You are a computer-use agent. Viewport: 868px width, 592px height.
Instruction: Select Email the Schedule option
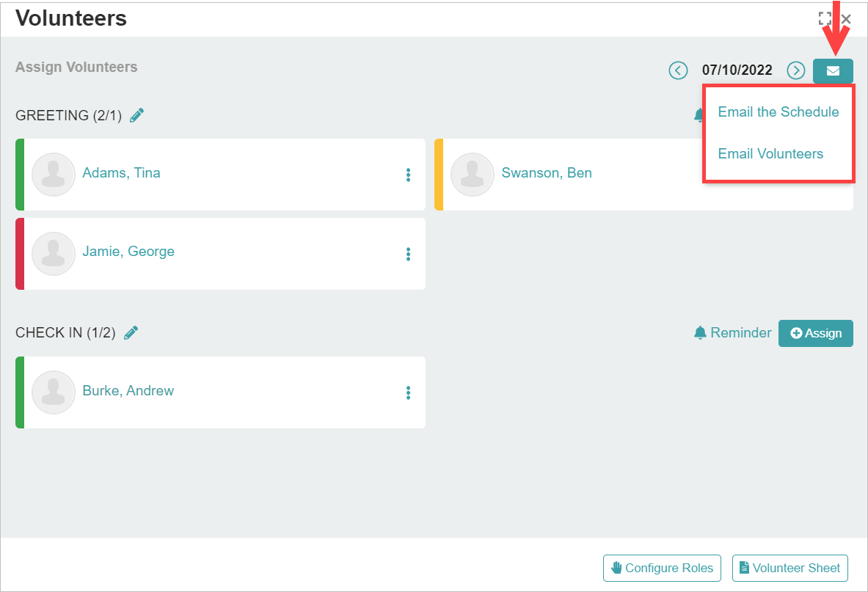[778, 112]
